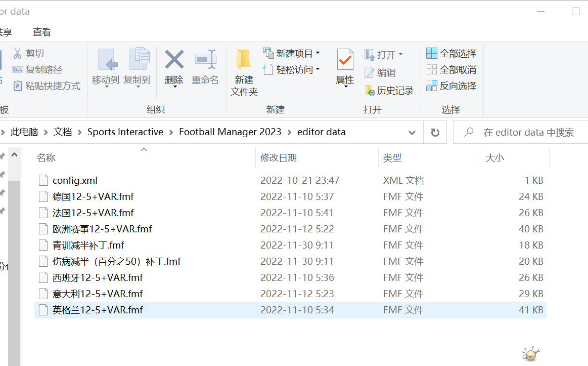Expand chevron after 此电脑 breadcrumb
The image size is (588, 366).
point(46,133)
